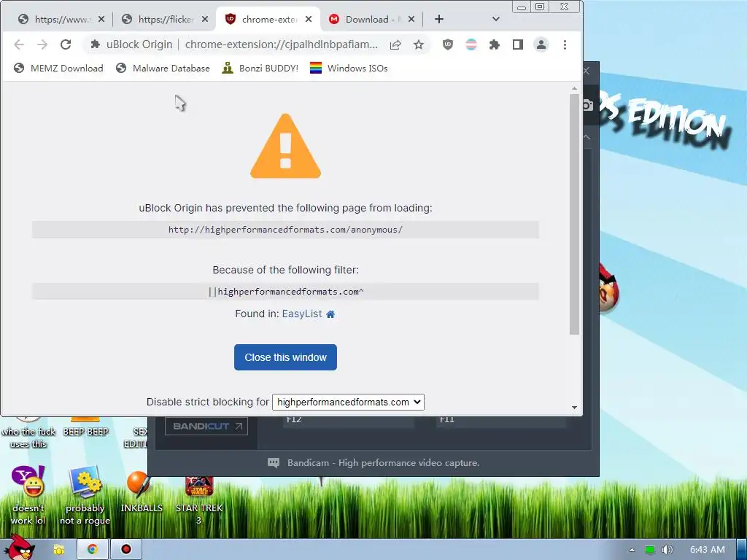Select the STAR TREK 3 desktop icon
The width and height of the screenshot is (747, 560).
point(198,500)
